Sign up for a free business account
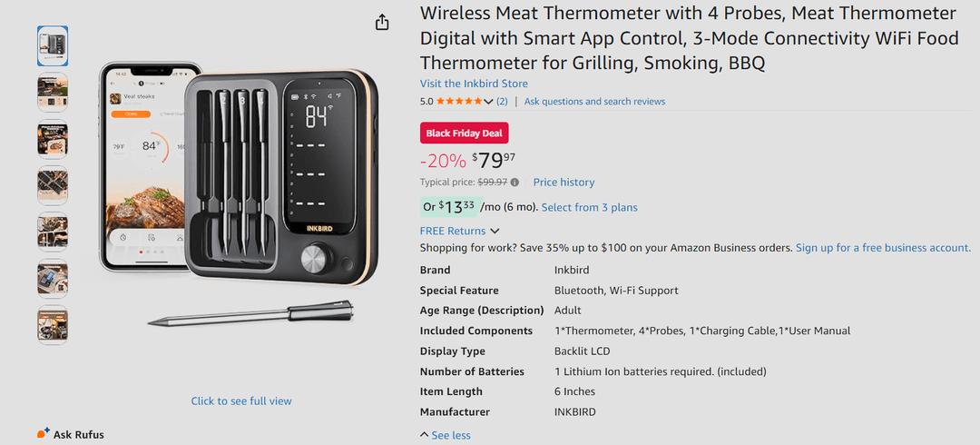980x445 pixels. pos(883,248)
